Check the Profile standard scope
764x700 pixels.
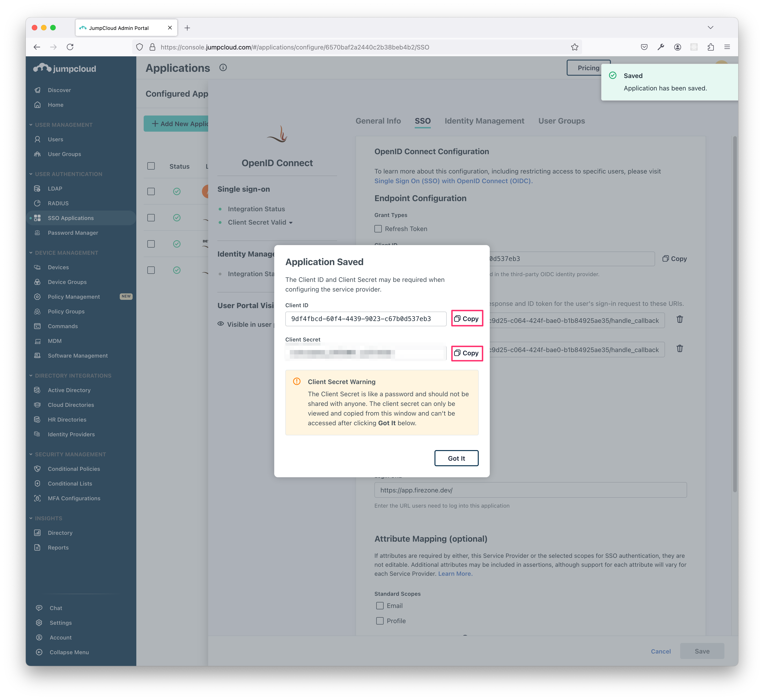tap(380, 621)
